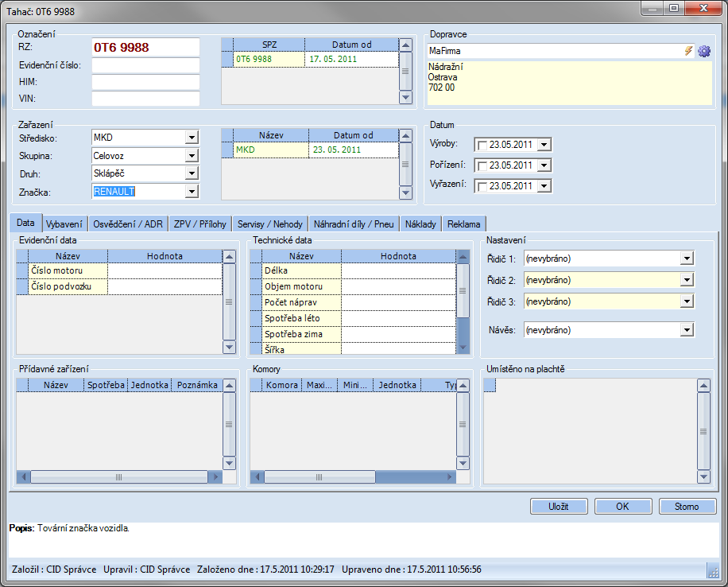
Task: Select the Objem motoru row
Action: tap(353, 286)
